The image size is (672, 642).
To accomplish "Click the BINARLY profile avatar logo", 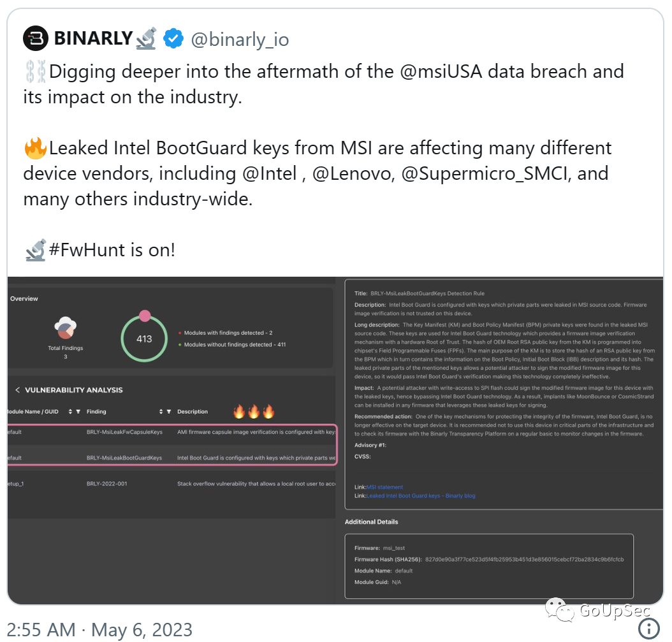I will click(x=36, y=39).
